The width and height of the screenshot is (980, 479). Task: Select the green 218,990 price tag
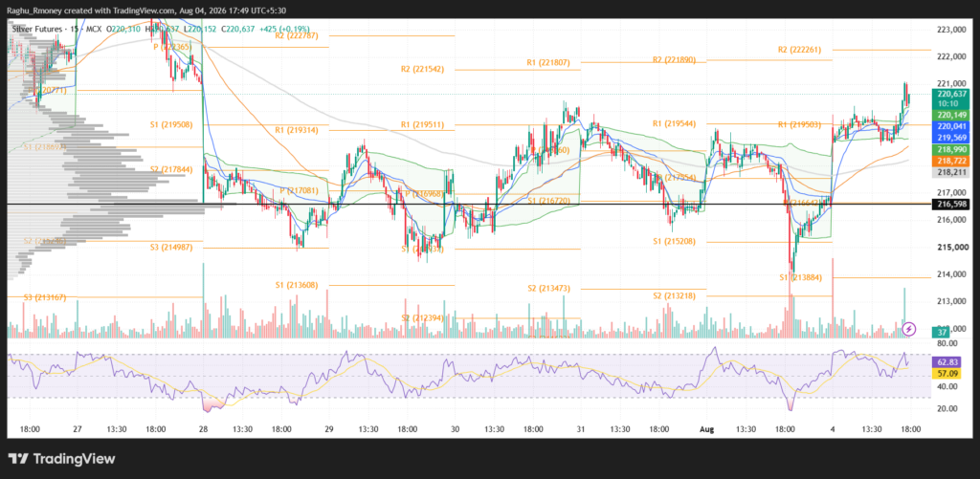click(x=950, y=150)
